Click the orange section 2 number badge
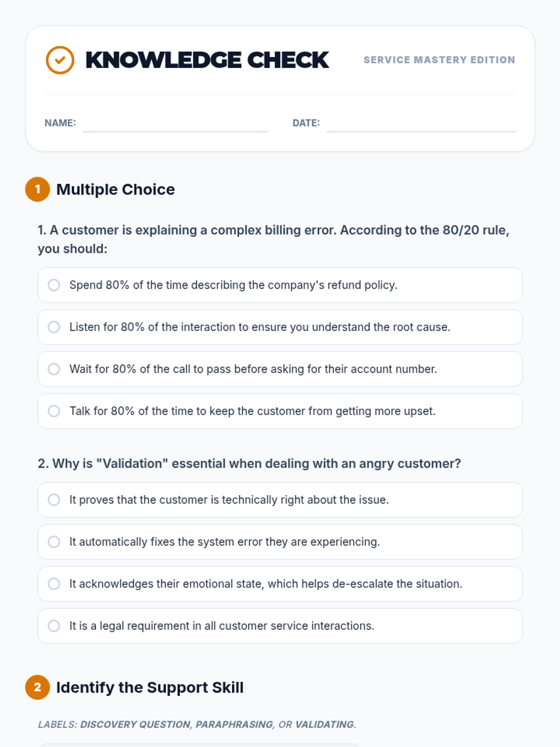Viewport: 560px width, 747px height. tap(37, 687)
